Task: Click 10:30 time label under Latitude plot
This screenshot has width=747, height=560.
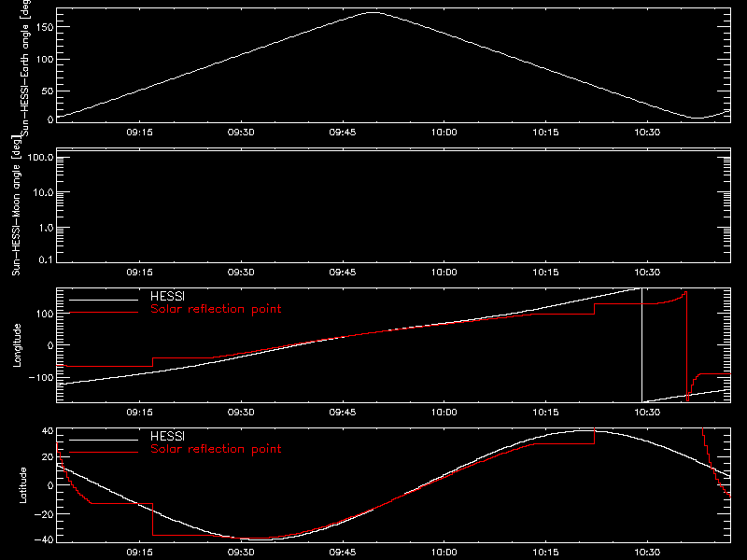Action: (647, 553)
